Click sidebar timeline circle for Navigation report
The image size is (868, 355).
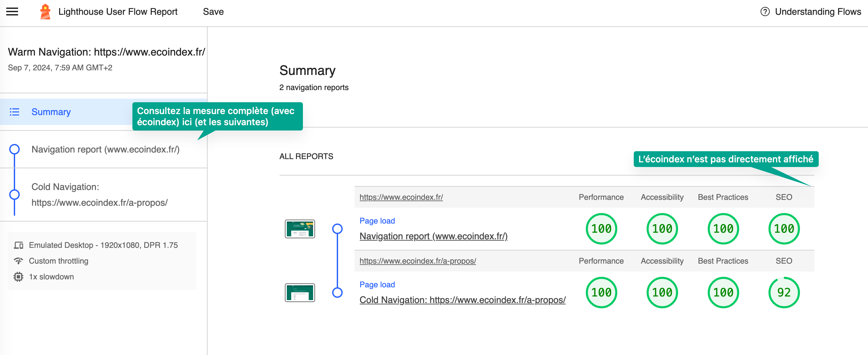(14, 149)
